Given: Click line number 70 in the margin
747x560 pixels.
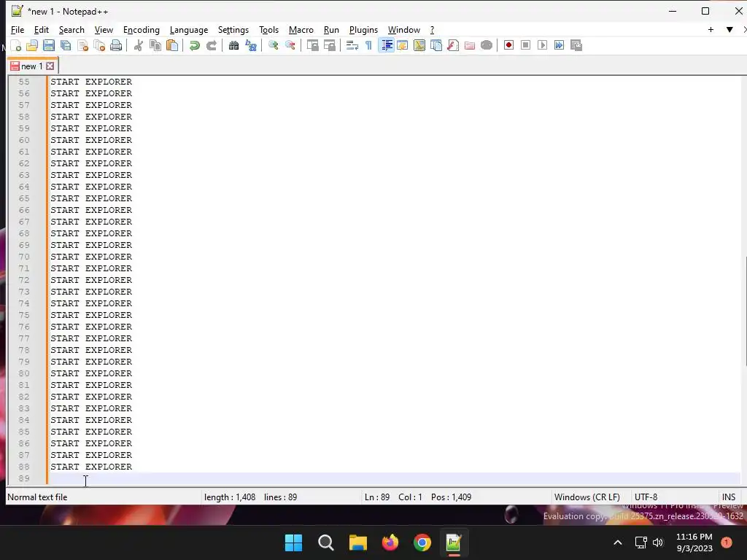Looking at the screenshot, I should click(x=24, y=257).
